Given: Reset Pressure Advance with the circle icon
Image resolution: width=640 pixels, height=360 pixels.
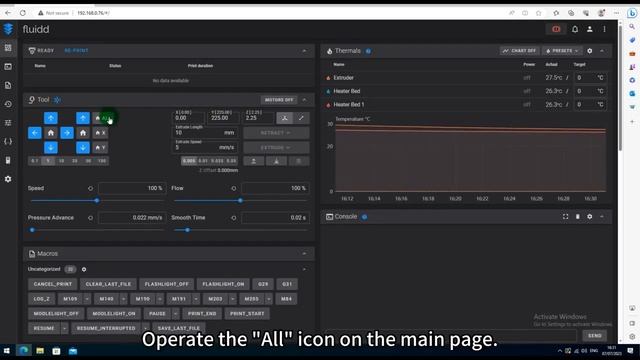Looking at the screenshot, I should [91, 218].
